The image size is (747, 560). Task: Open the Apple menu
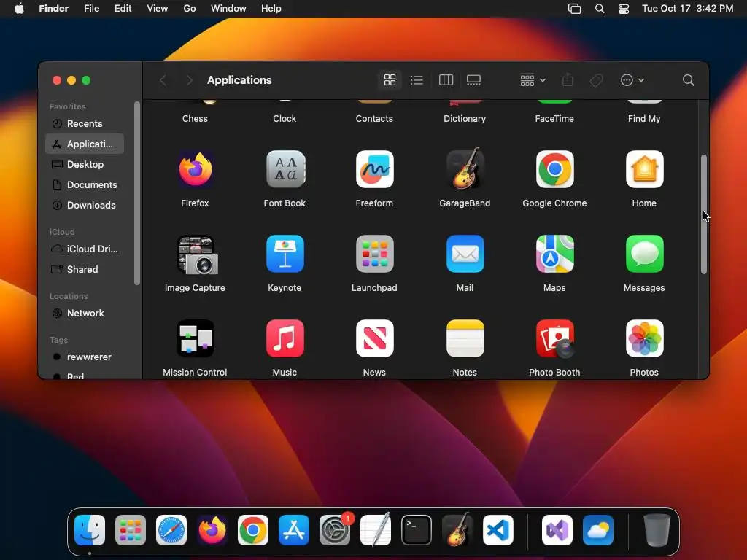point(19,9)
